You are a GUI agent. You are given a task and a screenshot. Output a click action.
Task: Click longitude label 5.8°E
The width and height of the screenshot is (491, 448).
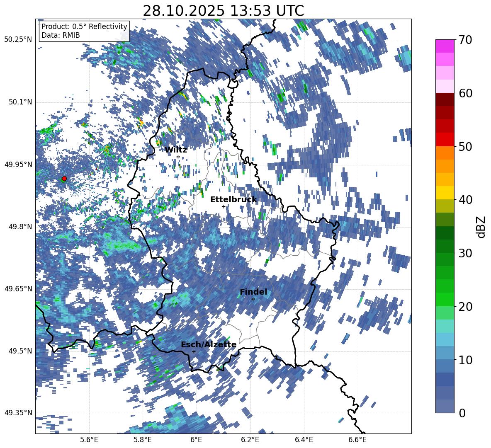(x=143, y=440)
